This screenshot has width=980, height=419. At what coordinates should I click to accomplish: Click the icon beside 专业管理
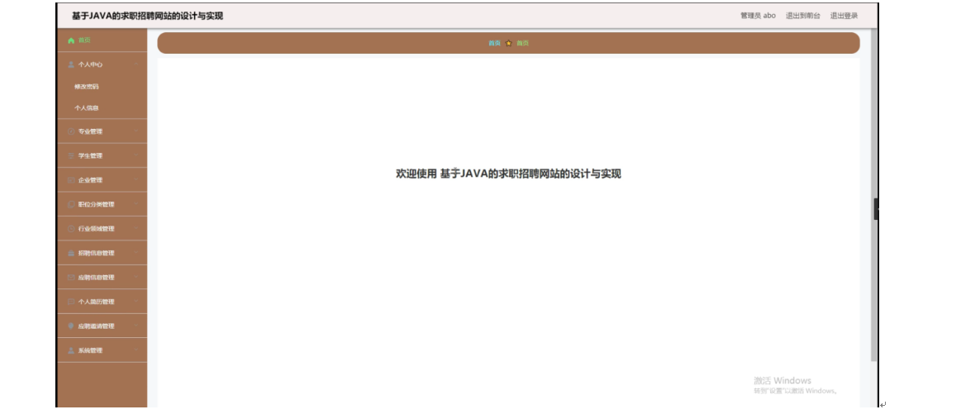[x=71, y=132]
